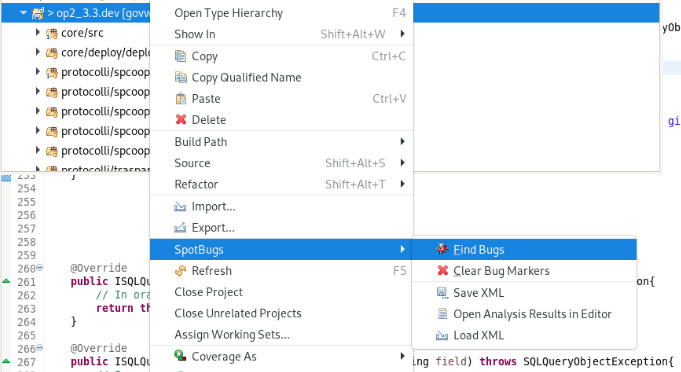Click the Coverage As green icon
Image resolution: width=681 pixels, height=372 pixels.
180,356
